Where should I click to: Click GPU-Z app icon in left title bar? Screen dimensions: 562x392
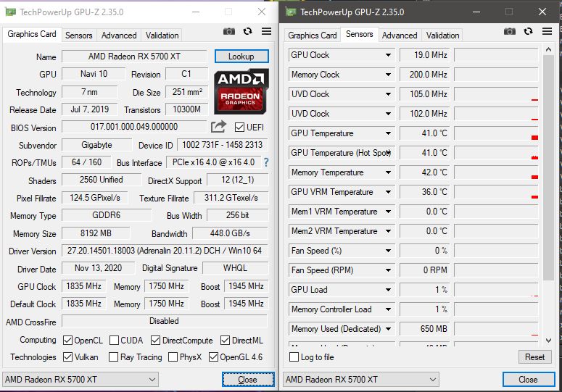coord(10,12)
